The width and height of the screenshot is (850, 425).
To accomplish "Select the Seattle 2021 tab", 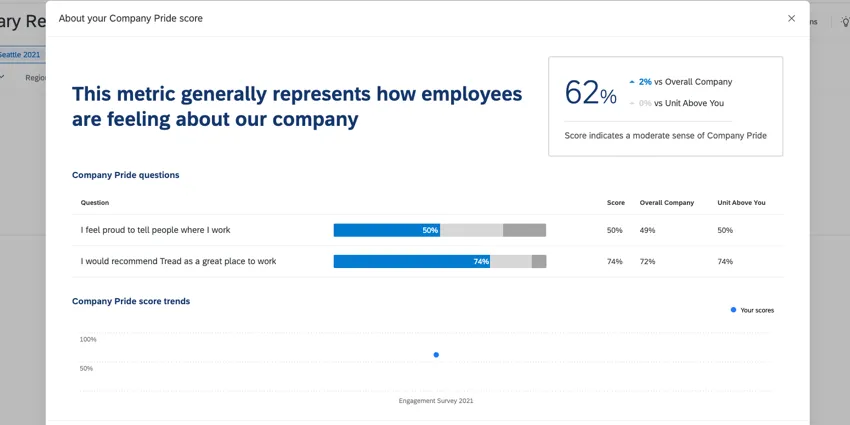I will [x=20, y=54].
